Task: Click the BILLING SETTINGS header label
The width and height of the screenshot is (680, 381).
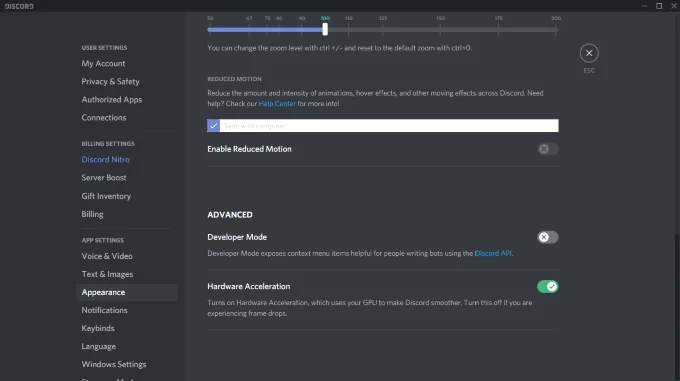Action: pyautogui.click(x=108, y=143)
